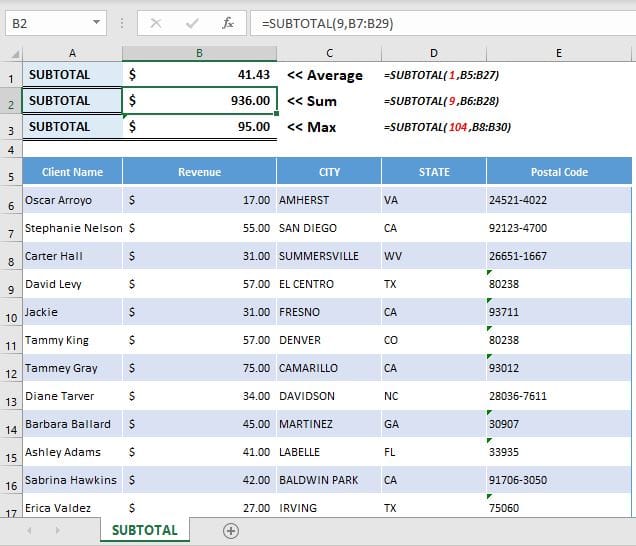The image size is (636, 546).
Task: Select the Oscar Arroyo cell
Action: (x=72, y=200)
